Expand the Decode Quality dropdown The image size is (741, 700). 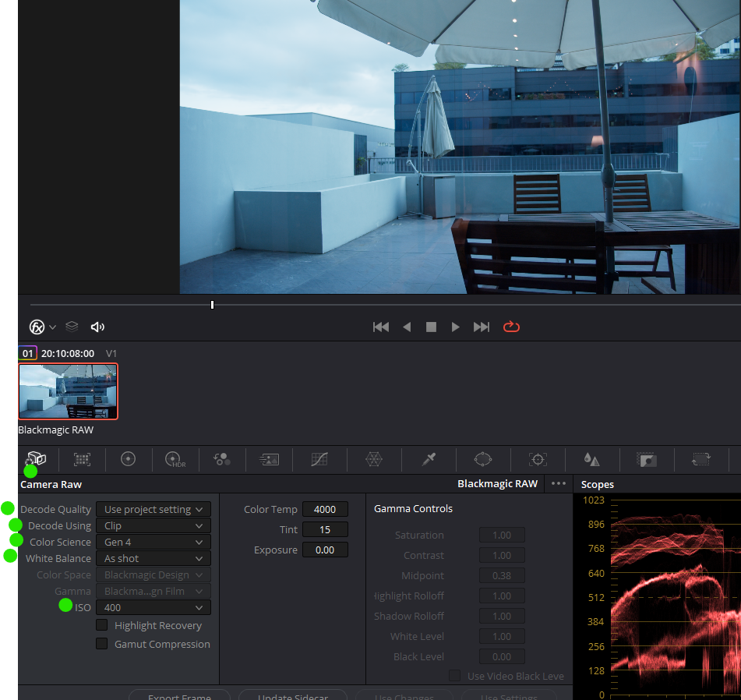click(153, 509)
